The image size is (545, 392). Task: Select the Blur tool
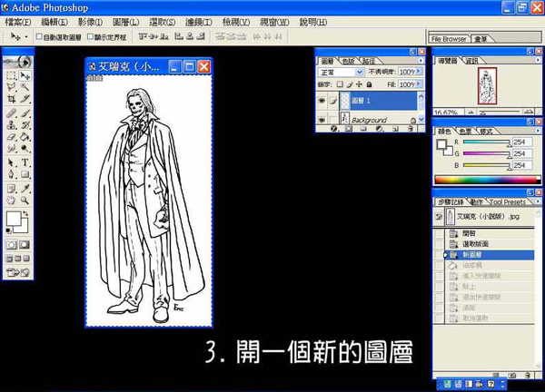click(x=12, y=149)
